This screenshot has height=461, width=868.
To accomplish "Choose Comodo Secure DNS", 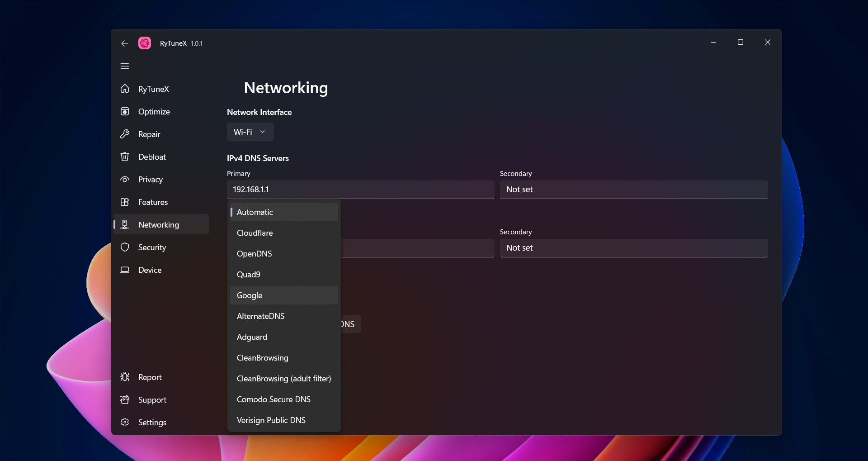I will (284, 399).
